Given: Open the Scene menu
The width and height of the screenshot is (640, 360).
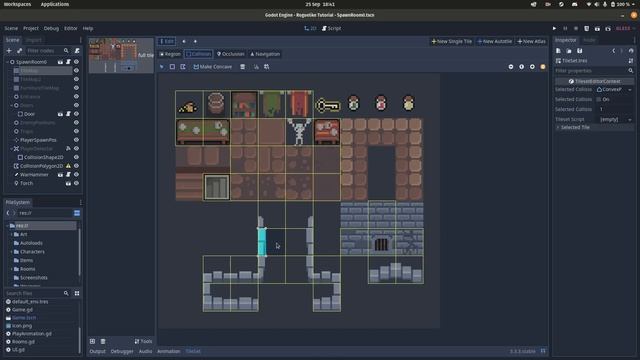Looking at the screenshot, I should (x=11, y=29).
